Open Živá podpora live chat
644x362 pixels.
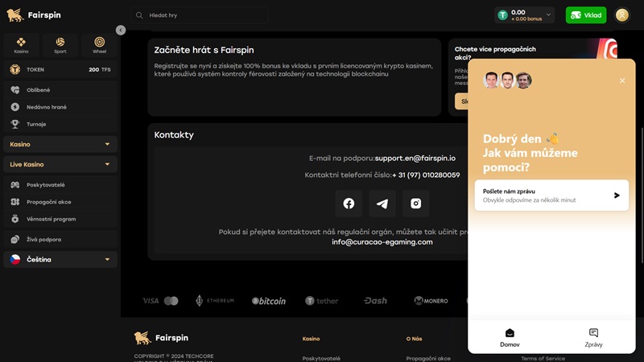click(60, 239)
